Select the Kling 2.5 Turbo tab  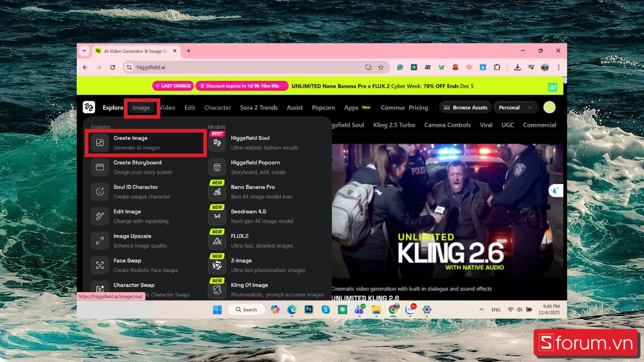point(394,125)
